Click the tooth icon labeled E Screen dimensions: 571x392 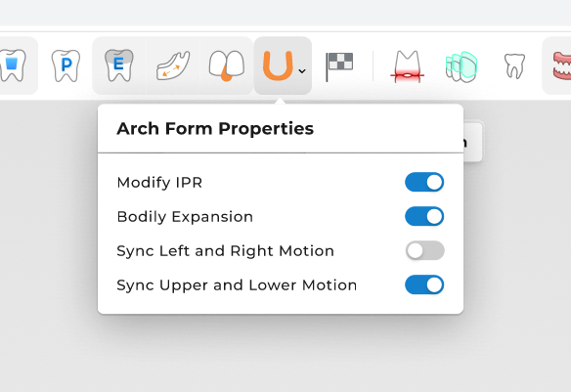tap(118, 65)
